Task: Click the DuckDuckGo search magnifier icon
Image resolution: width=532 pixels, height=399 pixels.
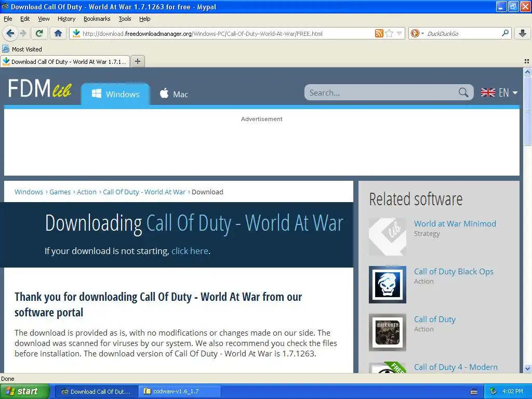Action: pyautogui.click(x=505, y=33)
